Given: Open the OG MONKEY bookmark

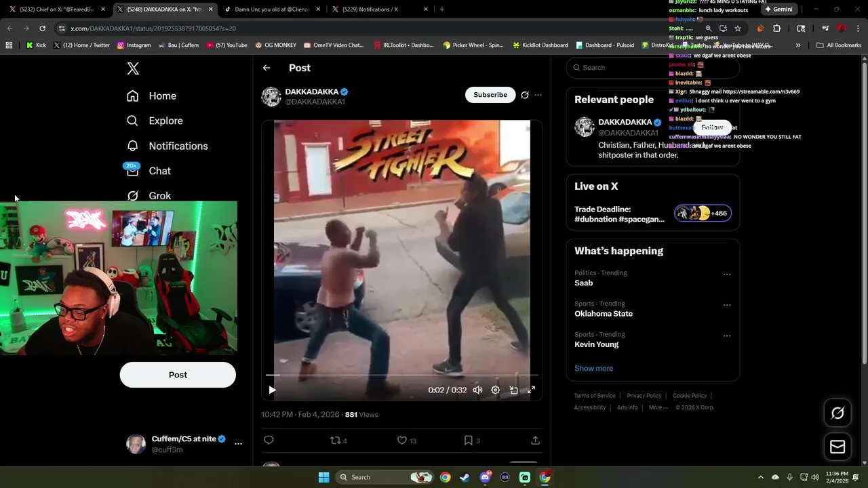Looking at the screenshot, I should point(275,45).
